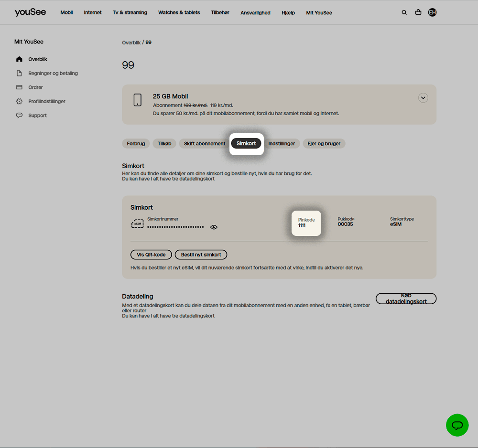
Task: Click the mobile phone icon in subscription card
Action: coord(138,100)
